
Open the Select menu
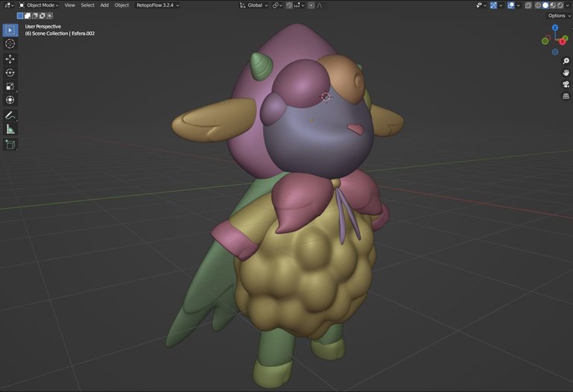pyautogui.click(x=87, y=5)
